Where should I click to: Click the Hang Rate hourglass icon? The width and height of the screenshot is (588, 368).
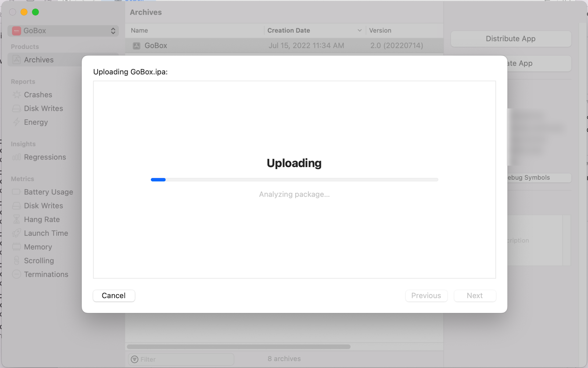(17, 219)
